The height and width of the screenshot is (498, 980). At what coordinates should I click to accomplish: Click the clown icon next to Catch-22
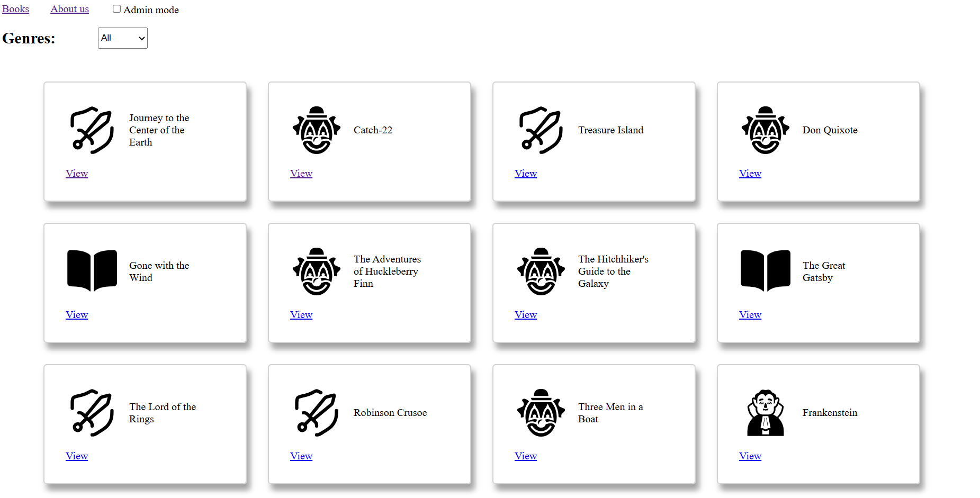tap(317, 130)
